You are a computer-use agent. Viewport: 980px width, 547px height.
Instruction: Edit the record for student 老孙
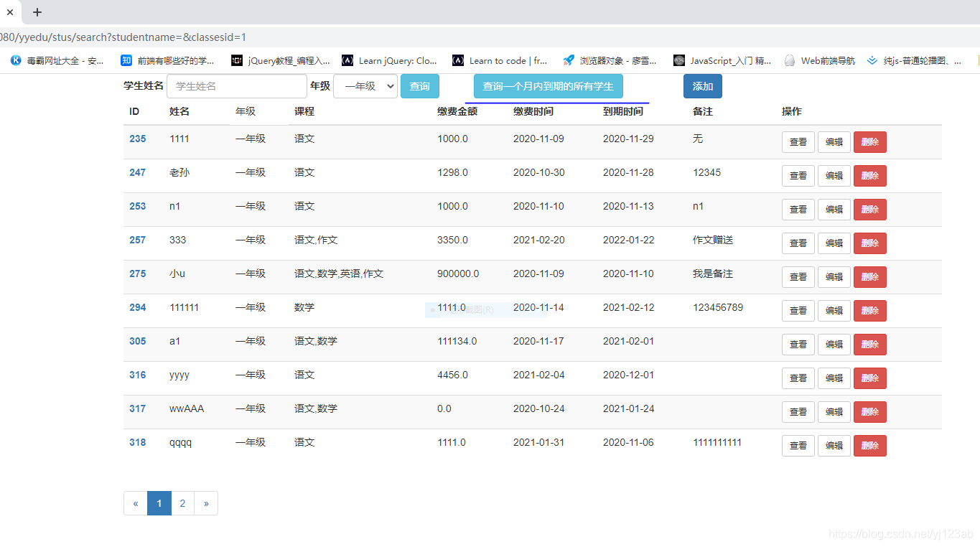tap(834, 176)
